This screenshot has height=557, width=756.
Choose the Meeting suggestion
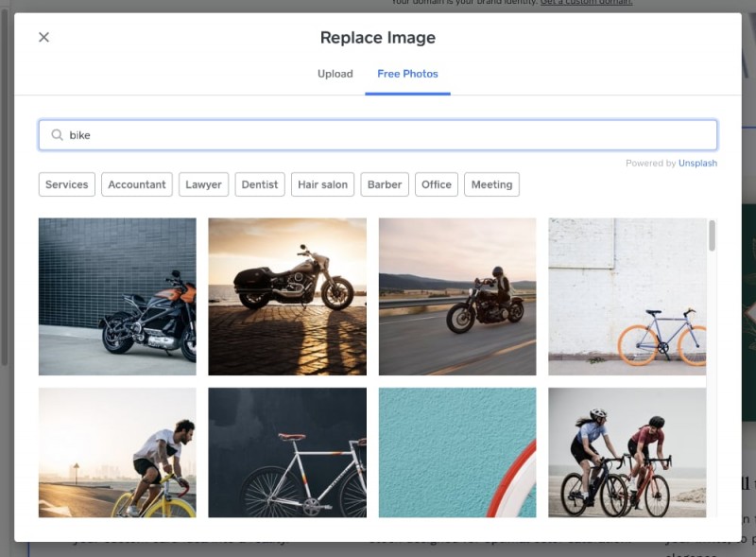point(491,184)
